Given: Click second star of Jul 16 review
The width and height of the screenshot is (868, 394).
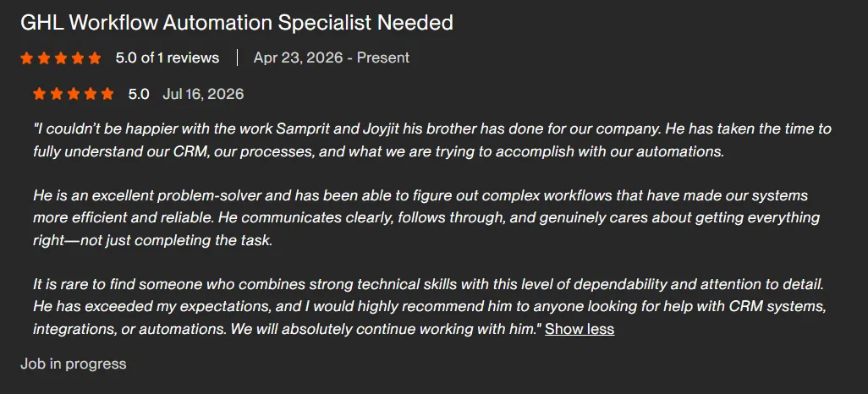Looking at the screenshot, I should pyautogui.click(x=57, y=94).
